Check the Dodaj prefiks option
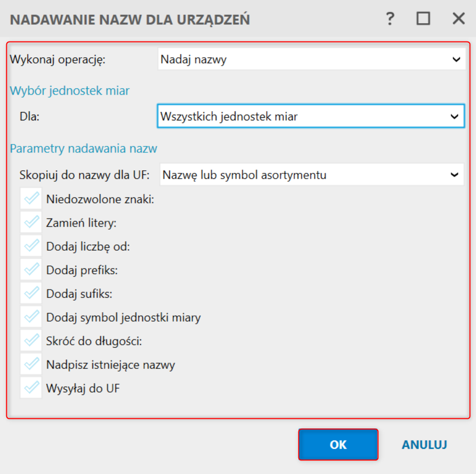Viewport: 476px width, 474px height. [32, 270]
